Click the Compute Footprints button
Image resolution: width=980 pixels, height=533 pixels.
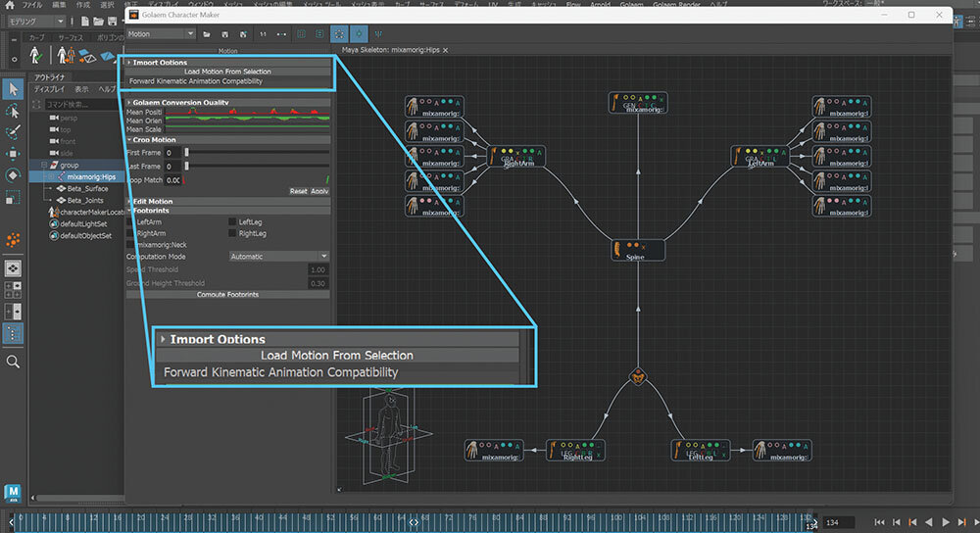coord(227,294)
